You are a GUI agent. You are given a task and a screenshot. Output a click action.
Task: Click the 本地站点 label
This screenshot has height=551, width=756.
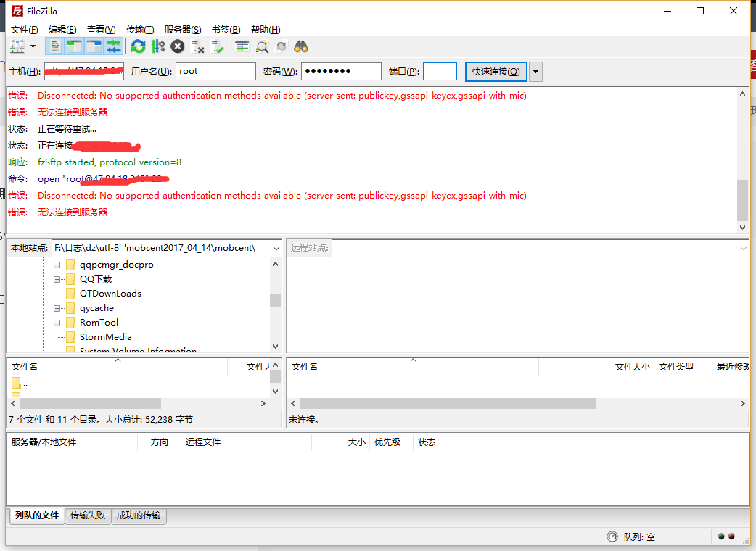pos(30,247)
